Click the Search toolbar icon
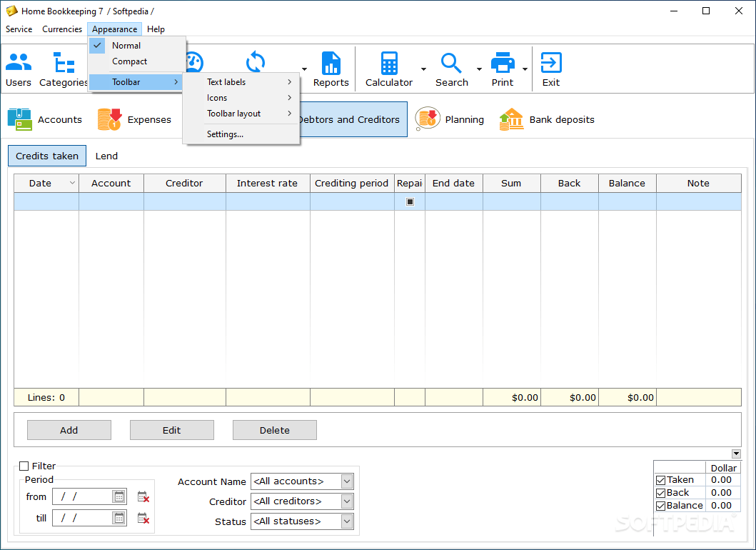Screen dimensions: 756x550 pyautogui.click(x=451, y=62)
